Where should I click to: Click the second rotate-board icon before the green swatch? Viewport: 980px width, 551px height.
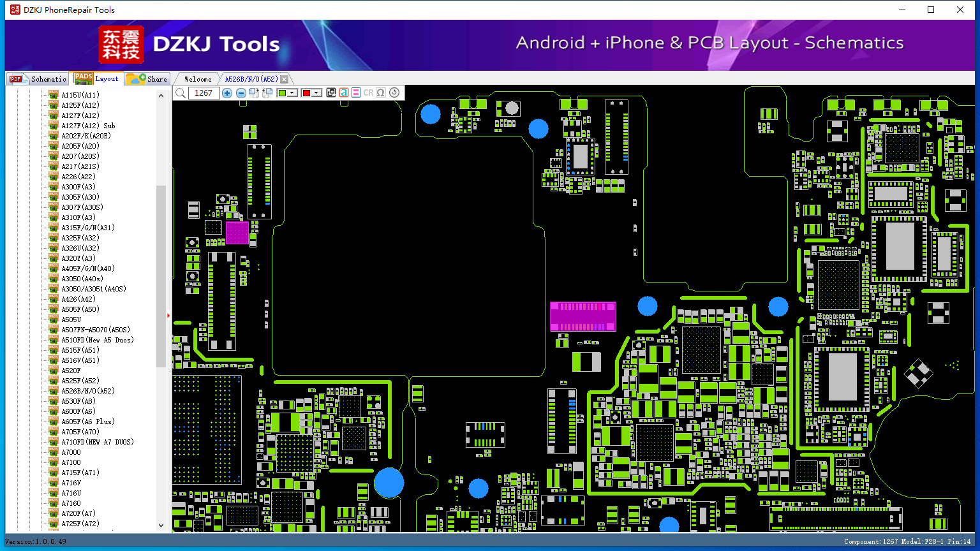(267, 93)
